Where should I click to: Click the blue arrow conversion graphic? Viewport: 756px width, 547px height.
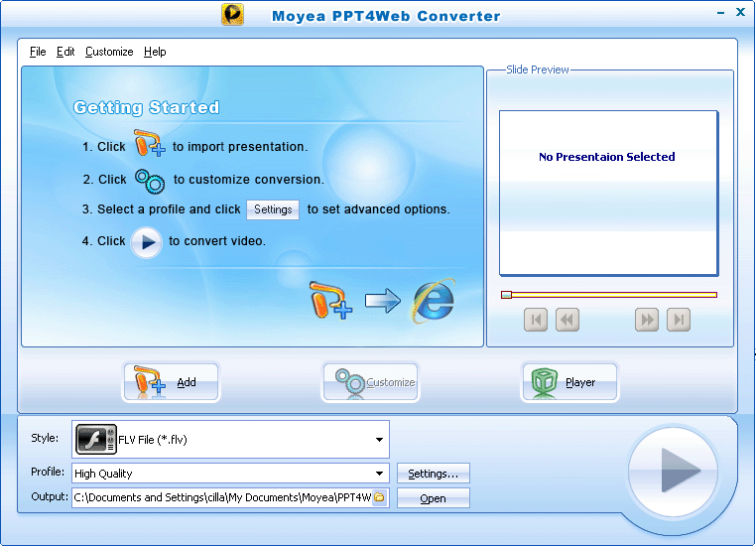382,301
